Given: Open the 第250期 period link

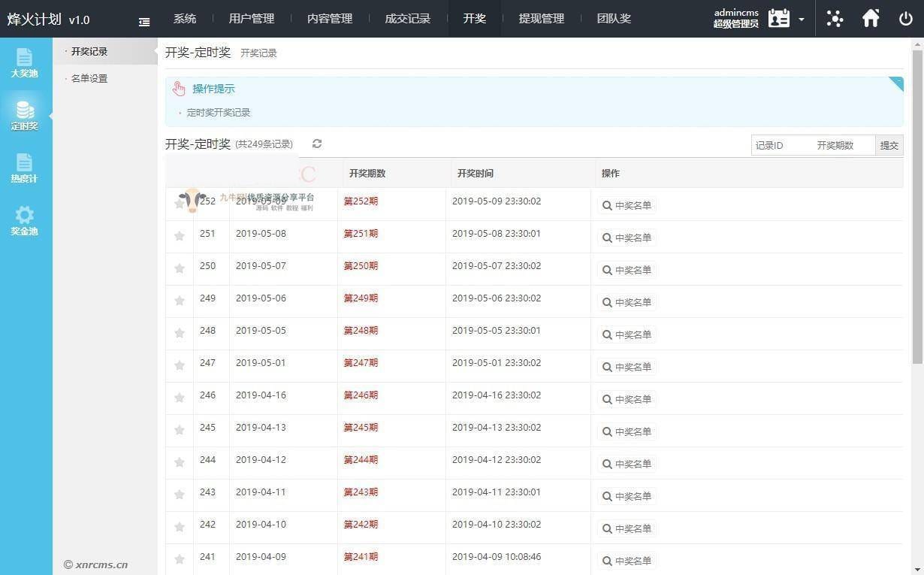Looking at the screenshot, I should click(x=361, y=265).
